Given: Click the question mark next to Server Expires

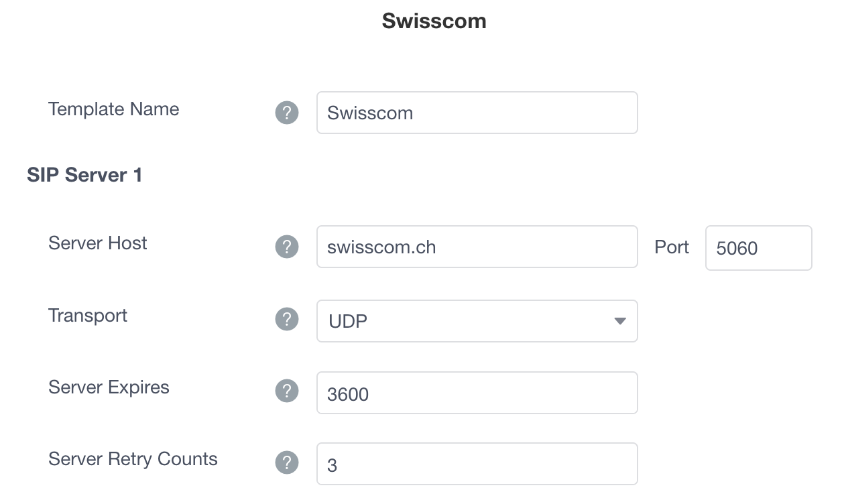Looking at the screenshot, I should (287, 391).
